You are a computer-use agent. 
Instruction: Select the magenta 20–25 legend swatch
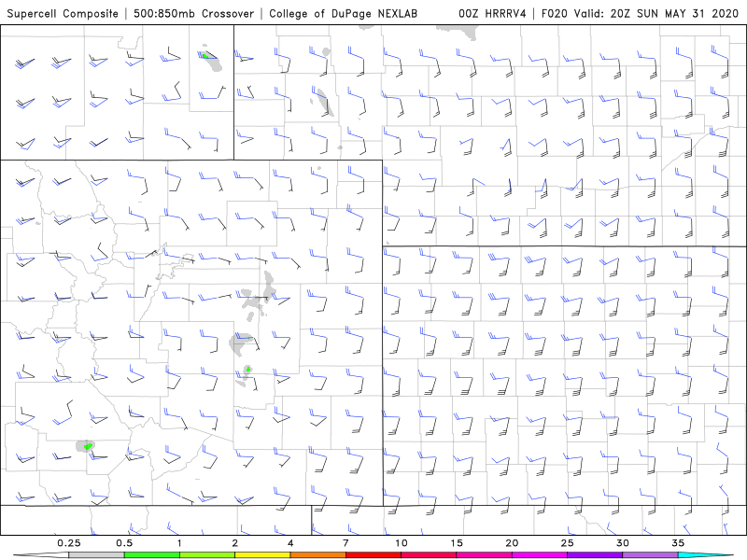540,555
